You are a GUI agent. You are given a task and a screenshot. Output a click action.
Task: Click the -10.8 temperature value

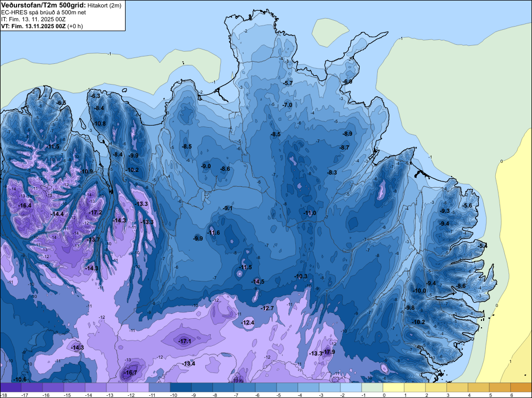(100, 123)
